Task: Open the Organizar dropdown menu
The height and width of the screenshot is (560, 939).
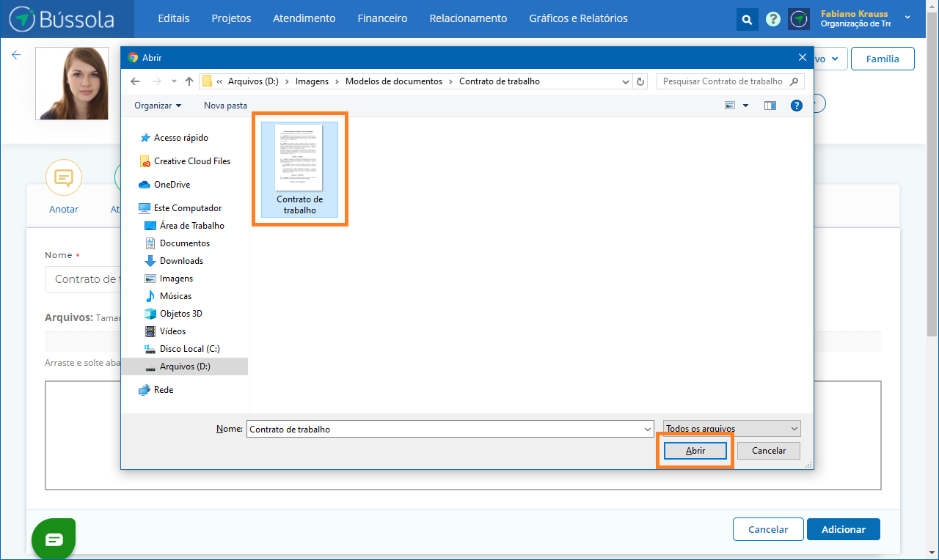Action: 158,106
